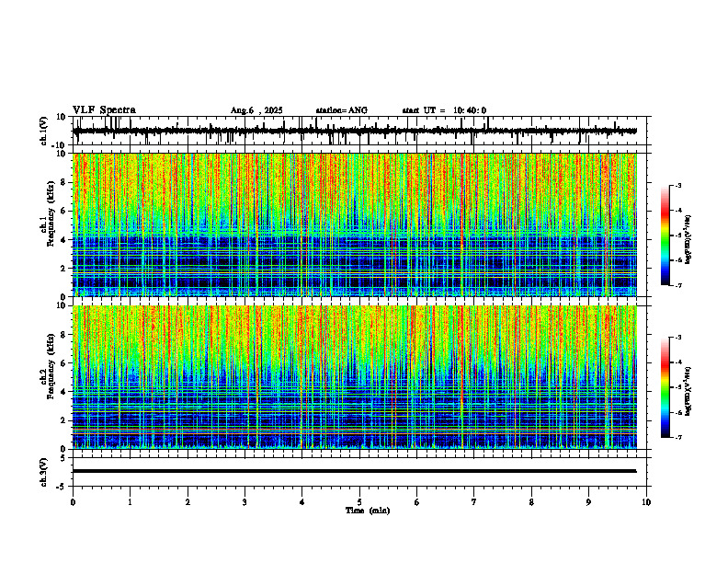Screen dimensions: 728x563
Task: Click the "-7" label on ch.1 color scale
Action: click(677, 285)
